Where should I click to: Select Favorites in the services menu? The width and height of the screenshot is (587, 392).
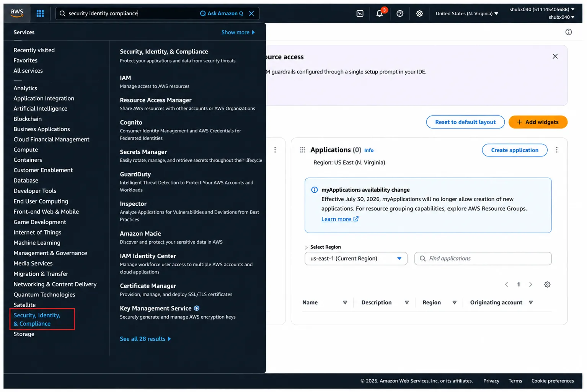[26, 60]
